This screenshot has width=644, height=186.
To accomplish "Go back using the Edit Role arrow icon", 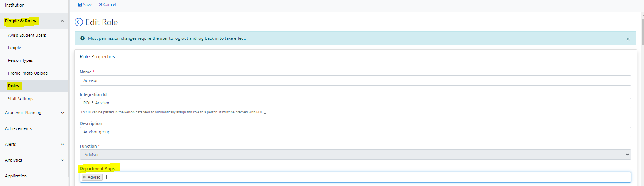I will 79,22.
